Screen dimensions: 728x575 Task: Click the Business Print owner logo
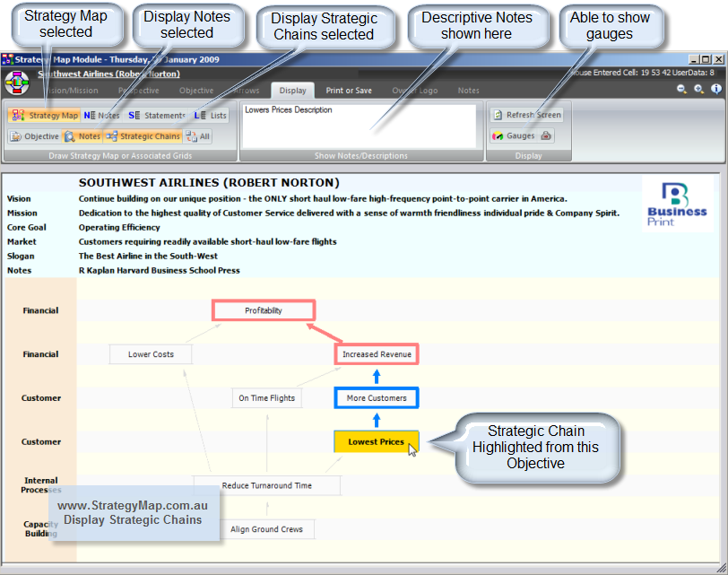677,204
